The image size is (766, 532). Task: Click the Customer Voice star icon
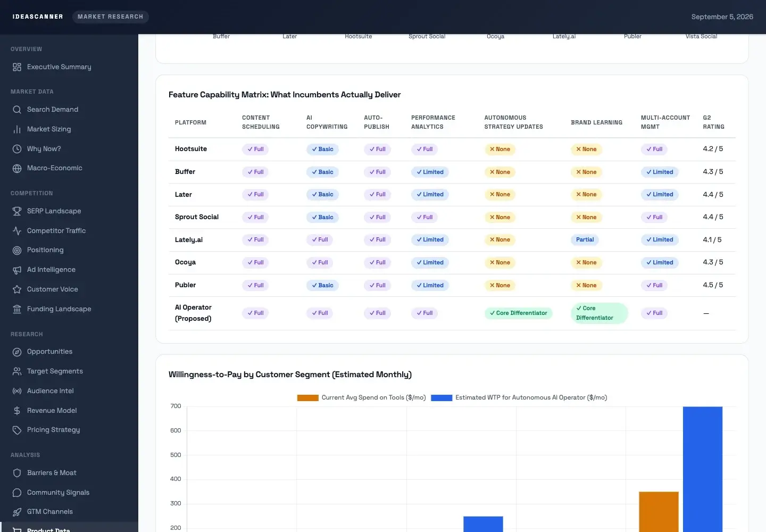coord(17,289)
